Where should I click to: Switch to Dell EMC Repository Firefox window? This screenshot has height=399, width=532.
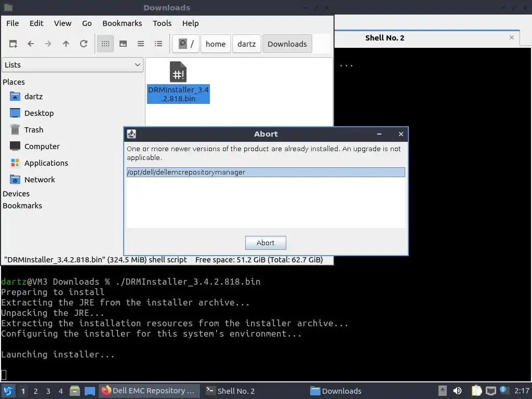pyautogui.click(x=149, y=391)
